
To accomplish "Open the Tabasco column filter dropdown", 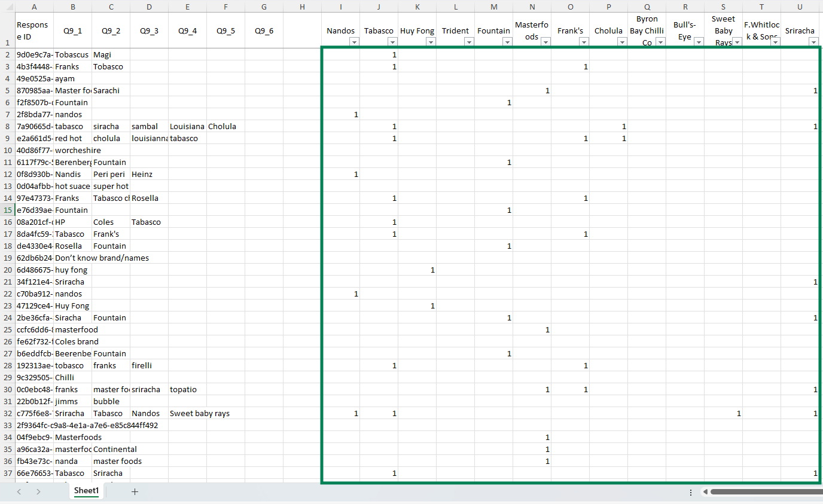I will [x=392, y=42].
